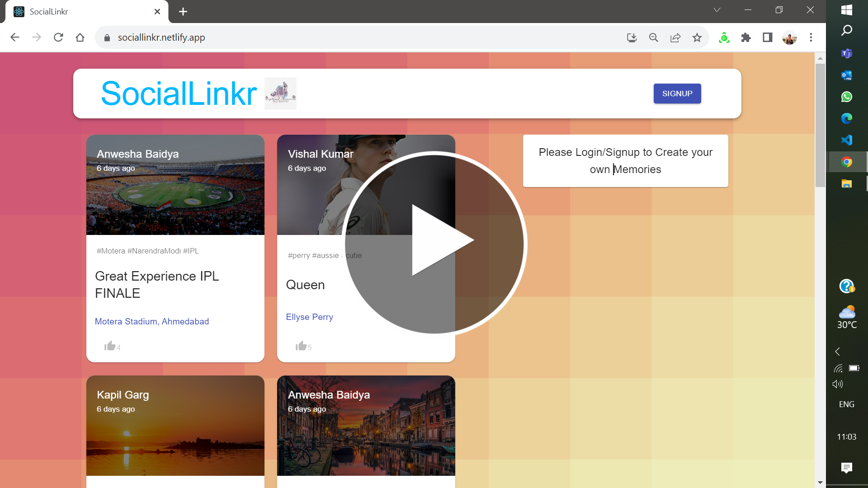
Task: Click the zoom magnifier icon in the address bar
Action: (x=653, y=38)
